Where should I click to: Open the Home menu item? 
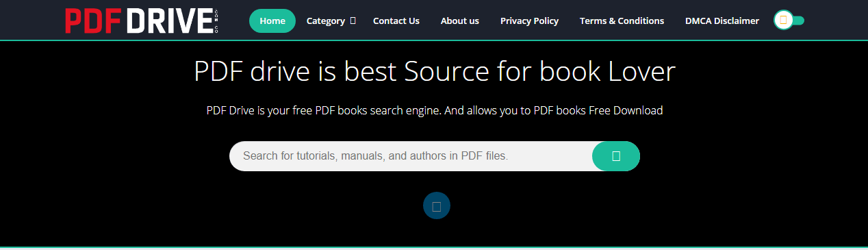pos(272,21)
